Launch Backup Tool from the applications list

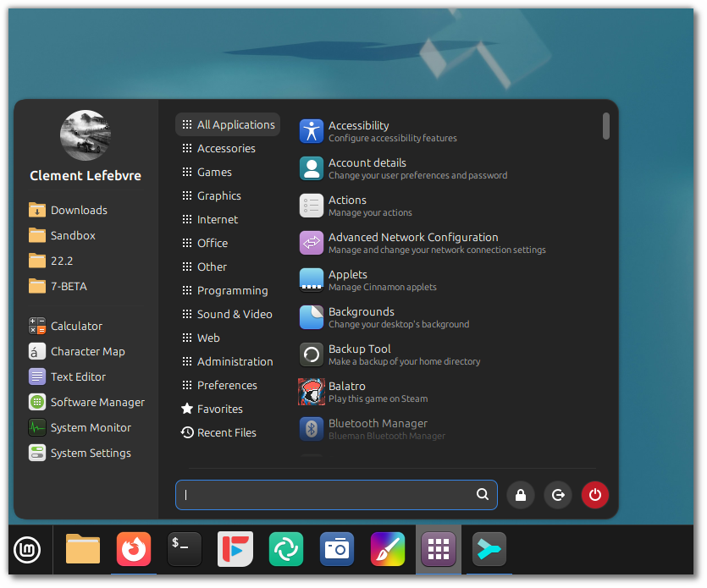360,354
